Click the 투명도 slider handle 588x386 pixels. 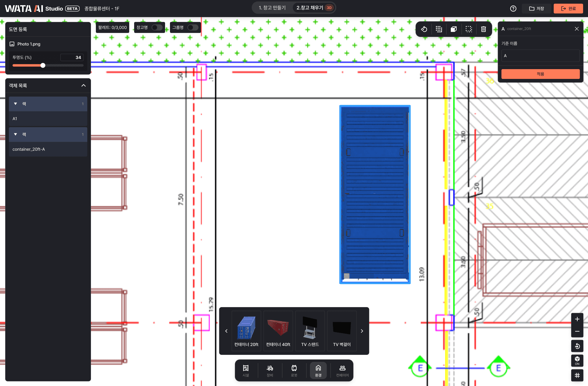43,65
